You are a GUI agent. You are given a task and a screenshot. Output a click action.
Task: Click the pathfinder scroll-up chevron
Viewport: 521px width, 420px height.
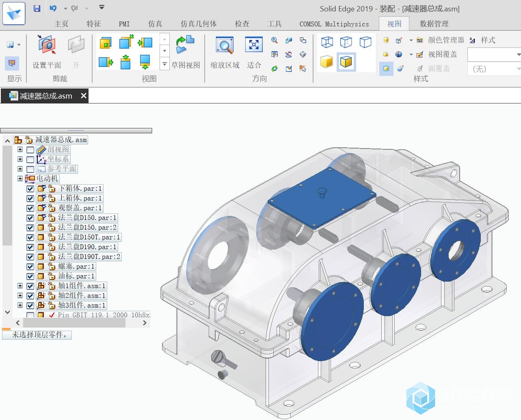point(7,141)
